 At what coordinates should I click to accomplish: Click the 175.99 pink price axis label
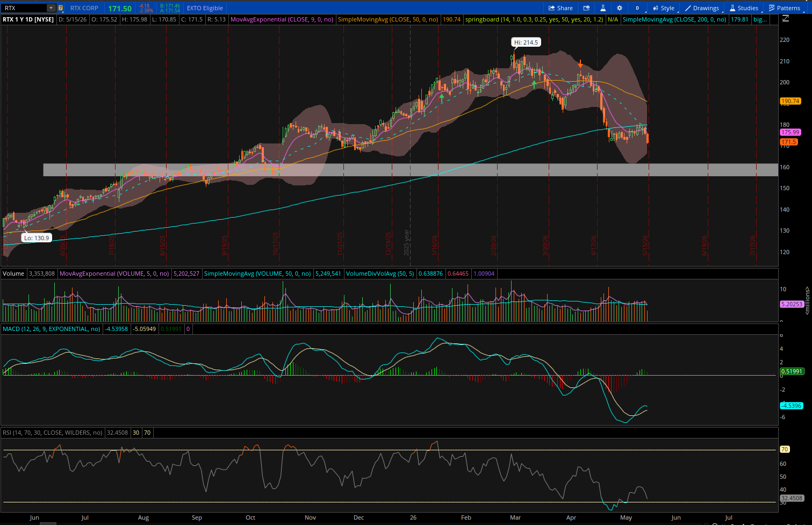coord(790,132)
